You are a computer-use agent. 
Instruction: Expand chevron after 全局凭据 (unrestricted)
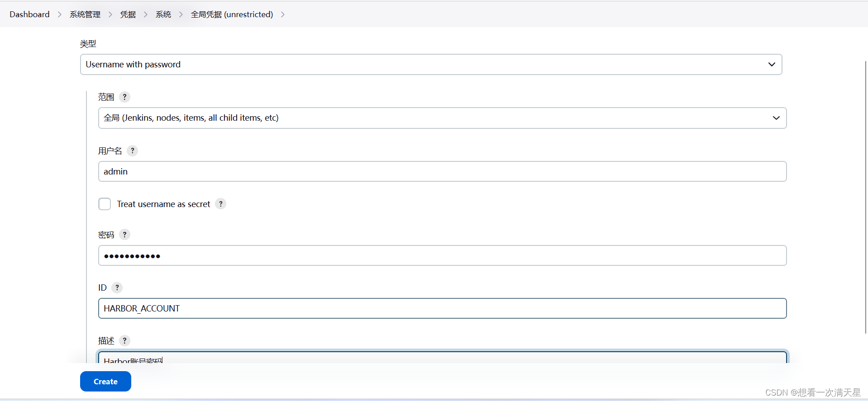click(283, 14)
